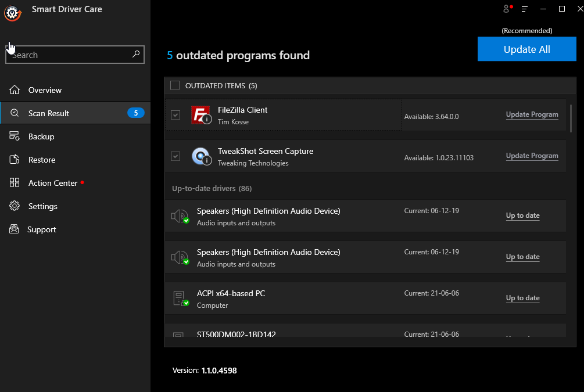
Task: Toggle the OUTDATED ITEMS select-all checkbox
Action: click(175, 85)
